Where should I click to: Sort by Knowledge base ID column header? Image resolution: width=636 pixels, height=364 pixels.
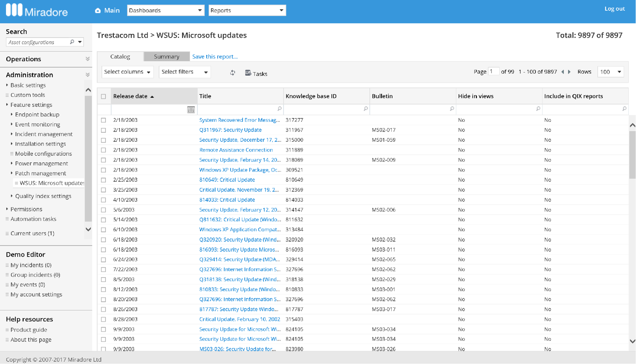point(311,96)
